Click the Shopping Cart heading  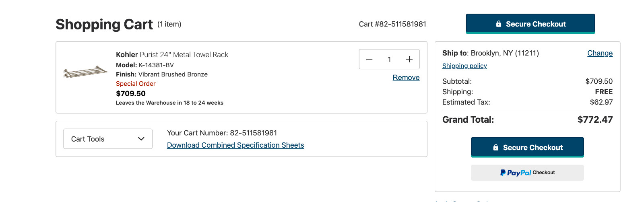104,25
